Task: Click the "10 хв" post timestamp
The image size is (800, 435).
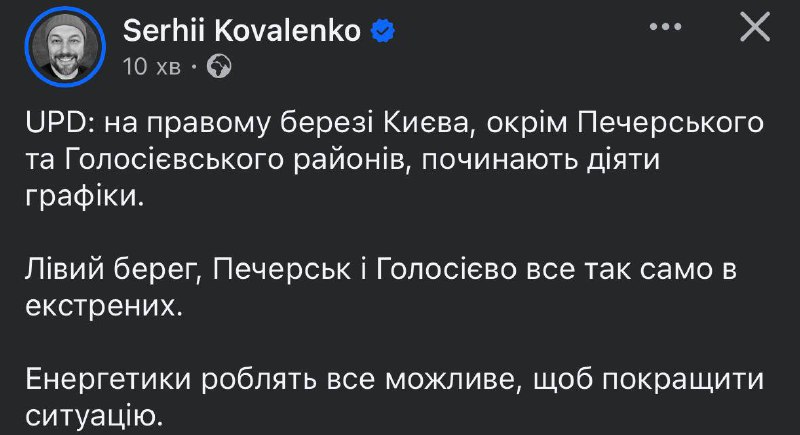Action: tap(151, 67)
